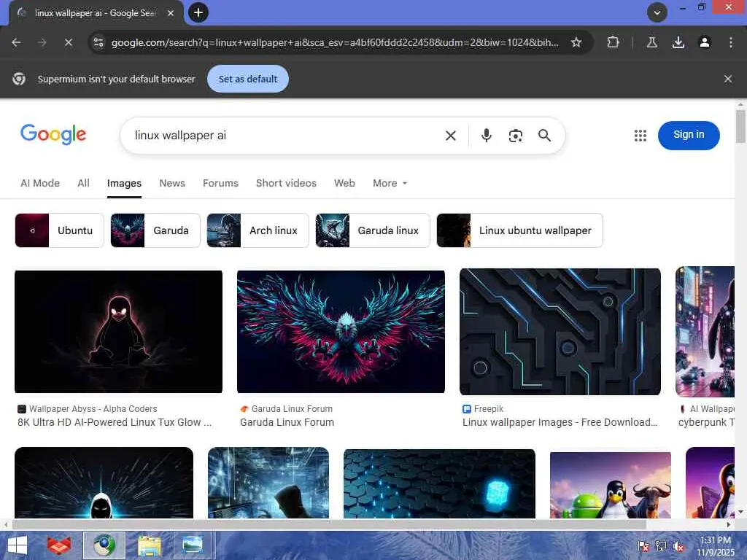747x560 pixels.
Task: Filter by Linux ubuntu wallpaper chip
Action: [519, 230]
